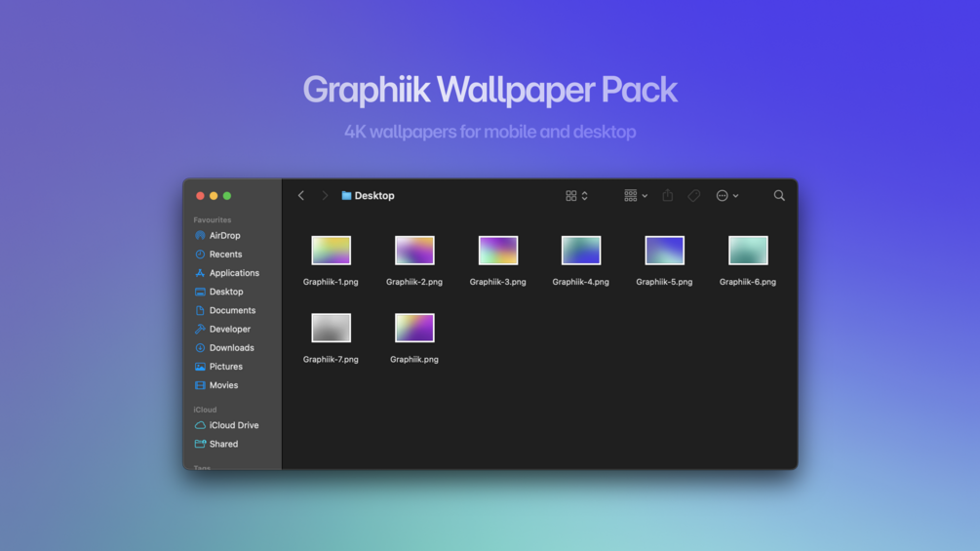Select the Applications sidebar icon
This screenshot has height=551, width=980.
[200, 273]
